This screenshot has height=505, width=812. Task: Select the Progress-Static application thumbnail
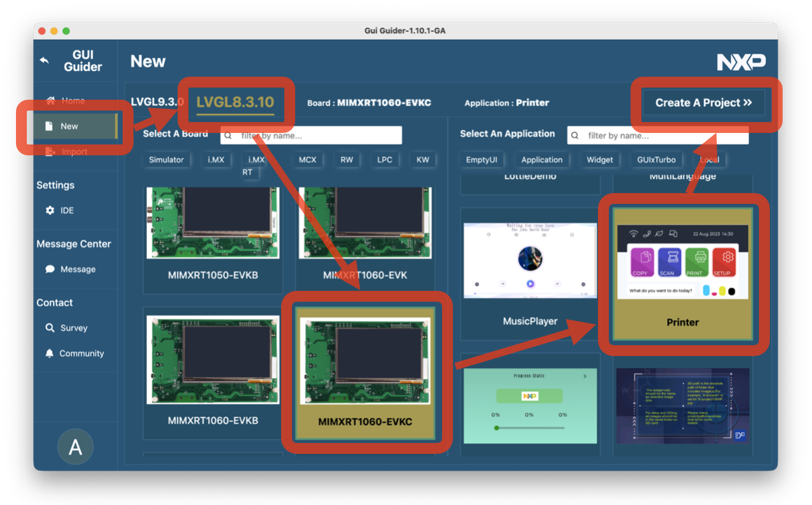tap(530, 406)
